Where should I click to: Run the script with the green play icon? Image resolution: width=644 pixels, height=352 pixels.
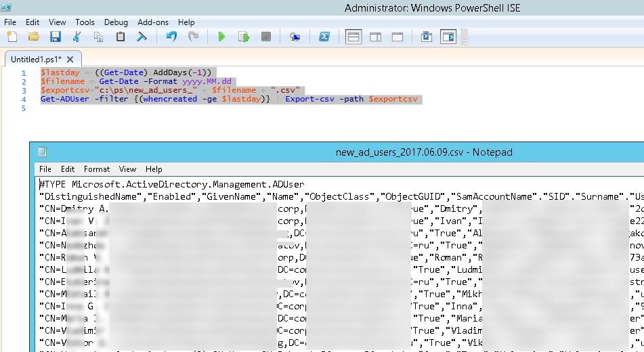tap(221, 37)
